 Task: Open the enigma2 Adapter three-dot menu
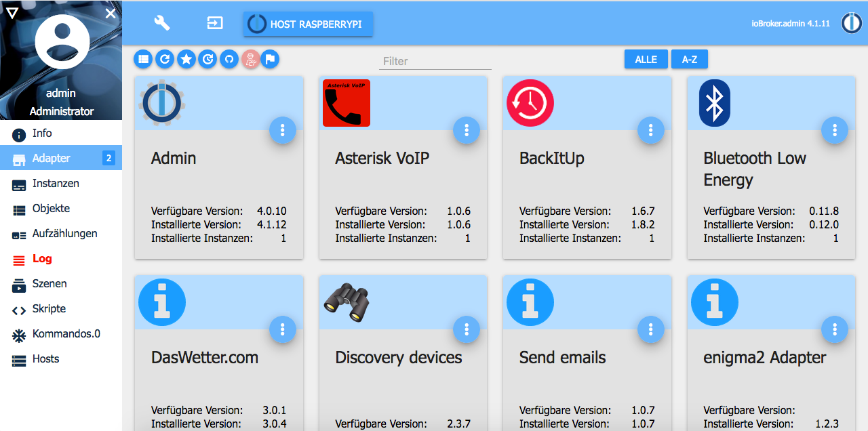(835, 329)
